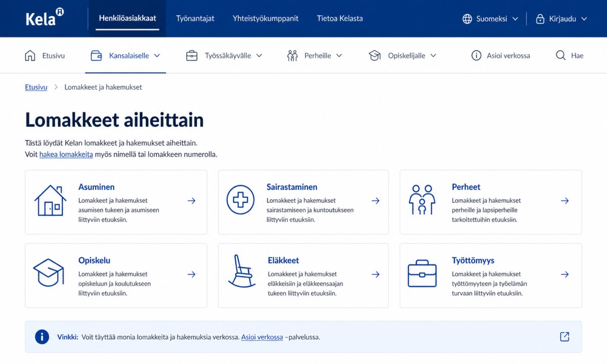Click the briefcase icon on Työttömyys card
The width and height of the screenshot is (607, 364).
pos(422,274)
